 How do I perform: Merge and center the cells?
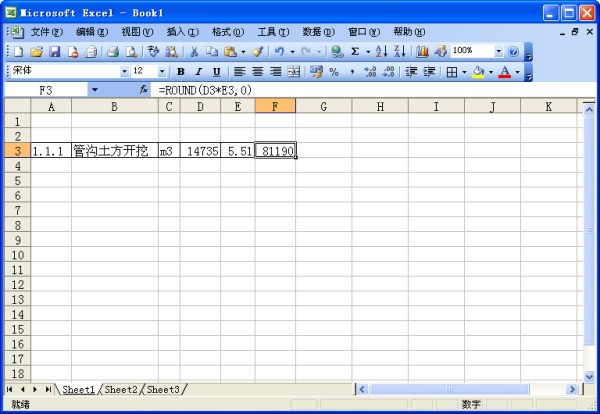(x=293, y=72)
